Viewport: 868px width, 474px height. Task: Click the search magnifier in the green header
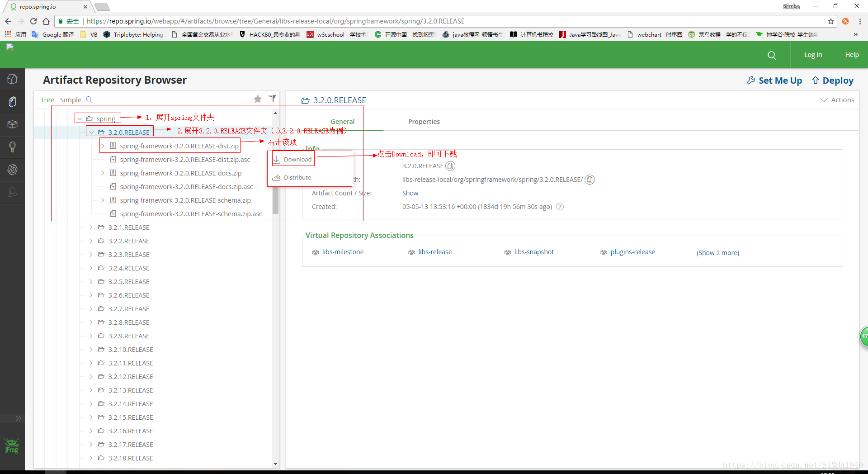coord(772,55)
